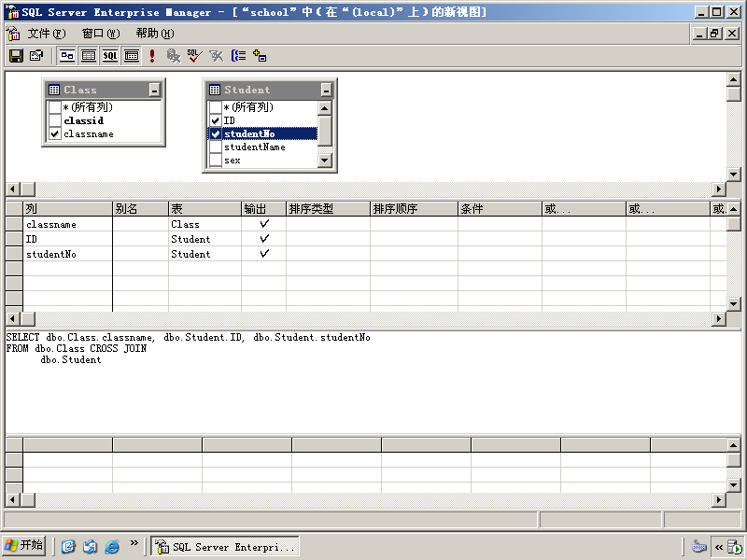
Task: Click the Enterprise Manager icon in the menu bar
Action: [x=13, y=34]
